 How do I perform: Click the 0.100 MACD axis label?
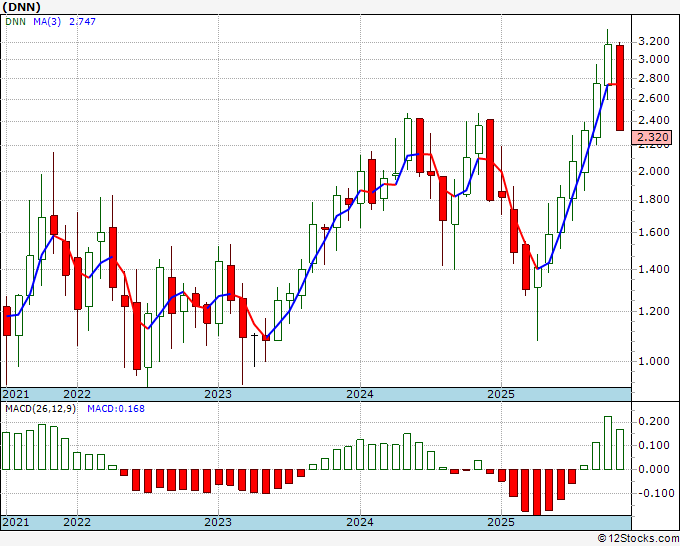click(654, 445)
